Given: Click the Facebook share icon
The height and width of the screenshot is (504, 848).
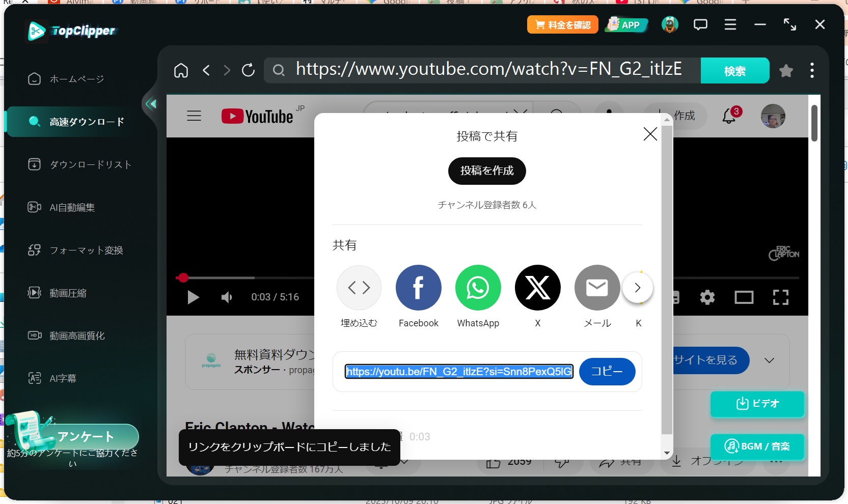Looking at the screenshot, I should click(418, 288).
